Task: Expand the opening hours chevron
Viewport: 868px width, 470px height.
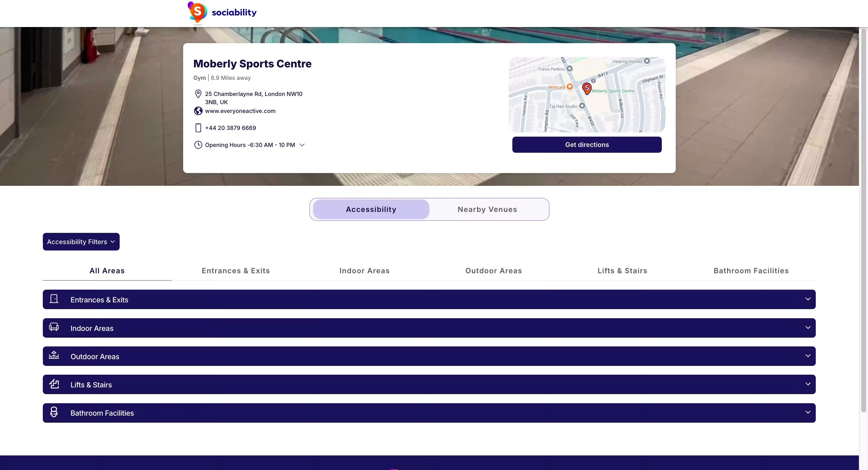Action: point(302,145)
